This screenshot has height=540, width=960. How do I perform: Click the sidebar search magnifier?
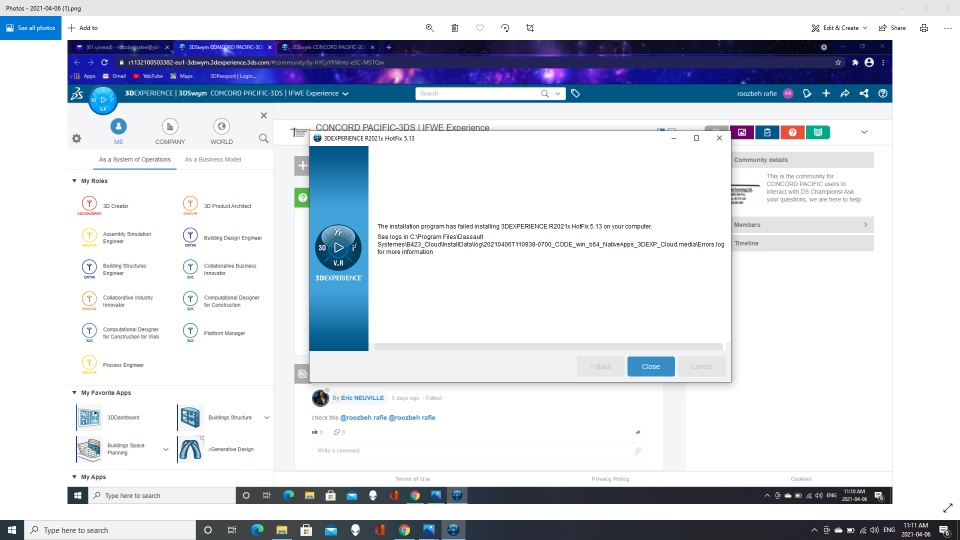tap(263, 138)
